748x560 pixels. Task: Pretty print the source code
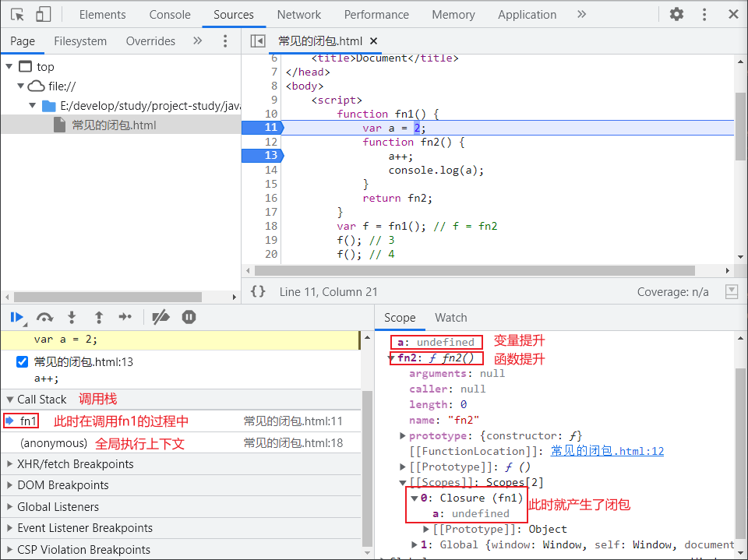click(258, 291)
